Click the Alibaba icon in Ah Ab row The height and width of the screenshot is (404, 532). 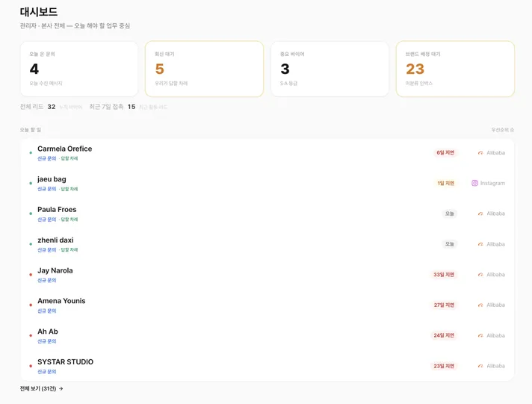coord(480,336)
